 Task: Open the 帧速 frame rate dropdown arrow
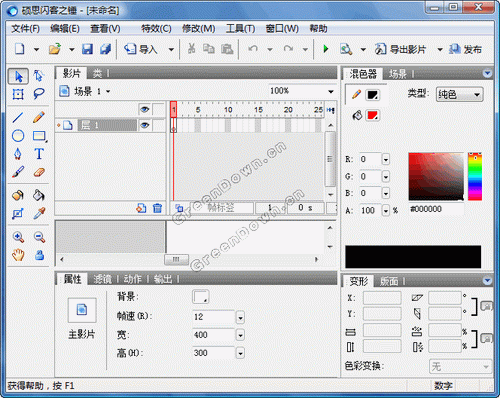[x=240, y=318]
